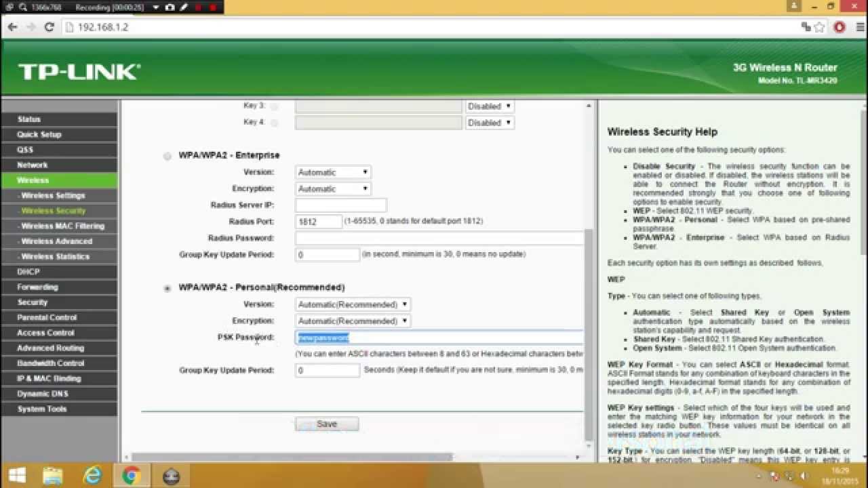This screenshot has width=868, height=488.
Task: Open IP & MAC Binding
Action: coord(59,378)
